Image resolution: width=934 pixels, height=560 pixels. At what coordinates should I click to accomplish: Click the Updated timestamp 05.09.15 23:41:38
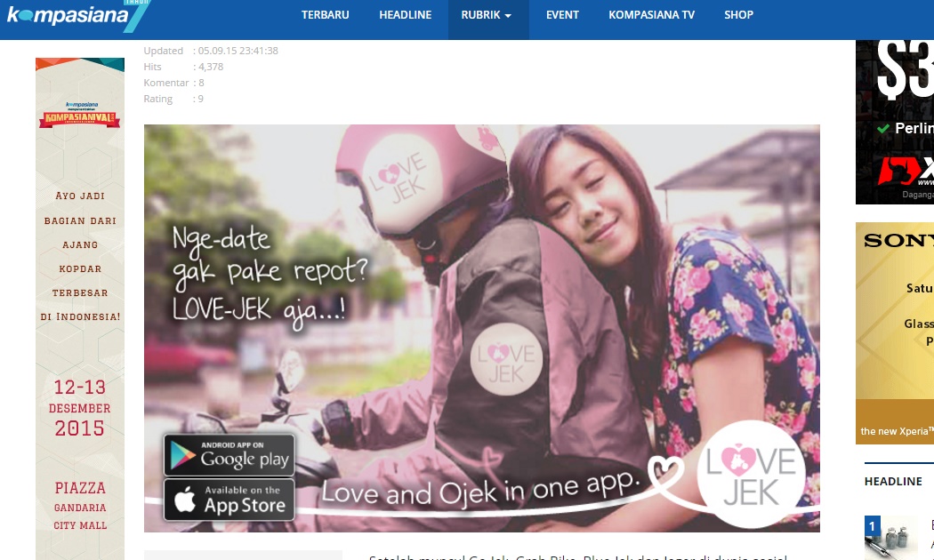238,51
